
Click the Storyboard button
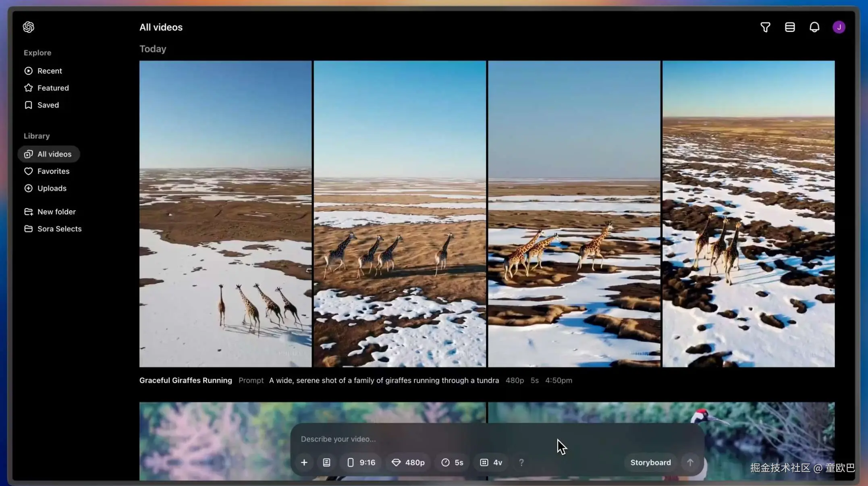650,462
